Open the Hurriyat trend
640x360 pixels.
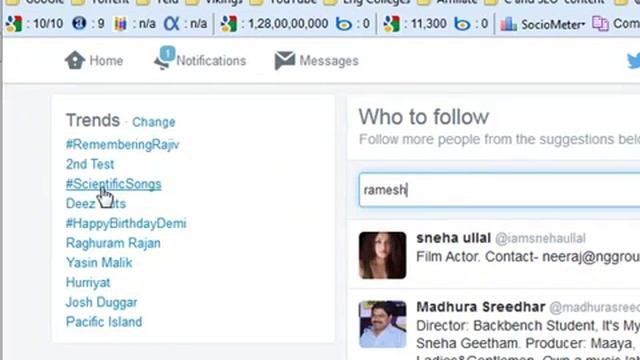[88, 282]
